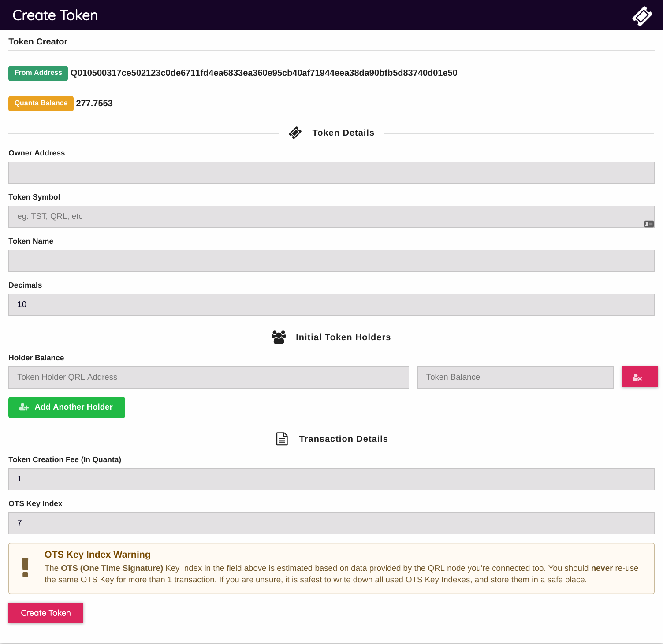Click the OTS Key Index label above field
663x644 pixels.
click(35, 503)
